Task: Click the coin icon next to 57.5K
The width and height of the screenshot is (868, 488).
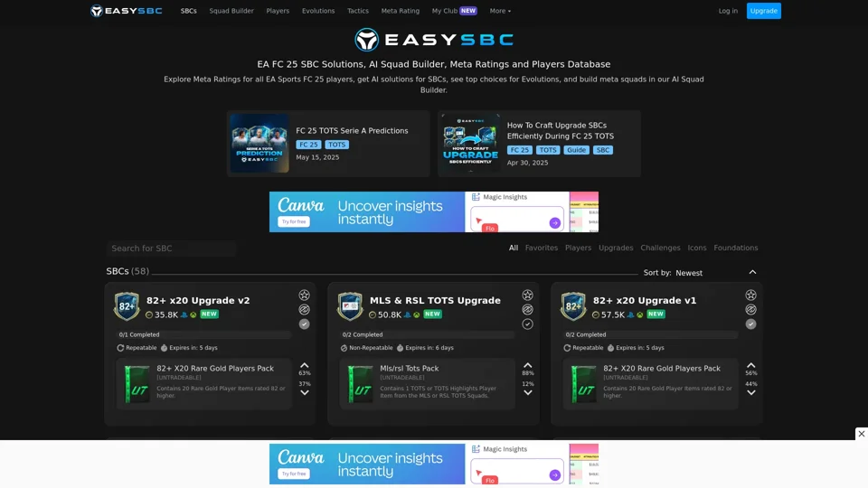Action: [x=596, y=314]
